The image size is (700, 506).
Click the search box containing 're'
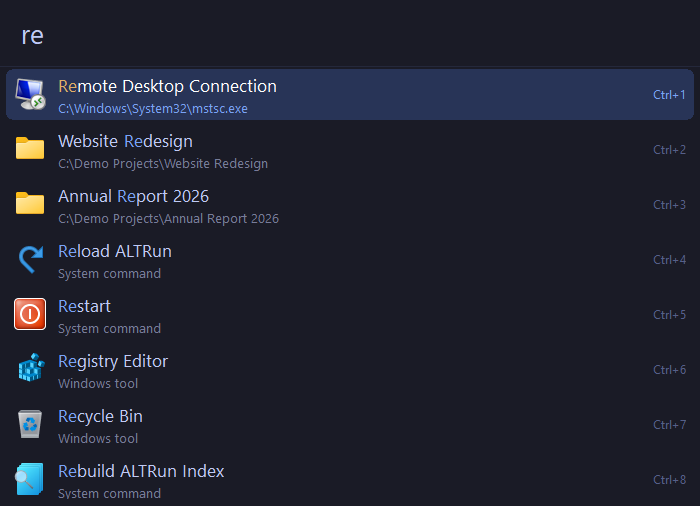(350, 35)
